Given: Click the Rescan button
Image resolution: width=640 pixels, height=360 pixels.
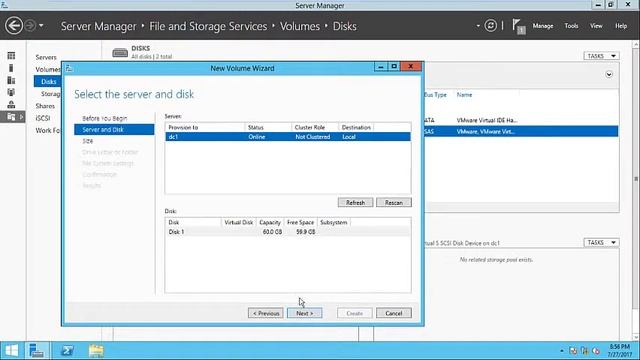Looking at the screenshot, I should click(393, 202).
